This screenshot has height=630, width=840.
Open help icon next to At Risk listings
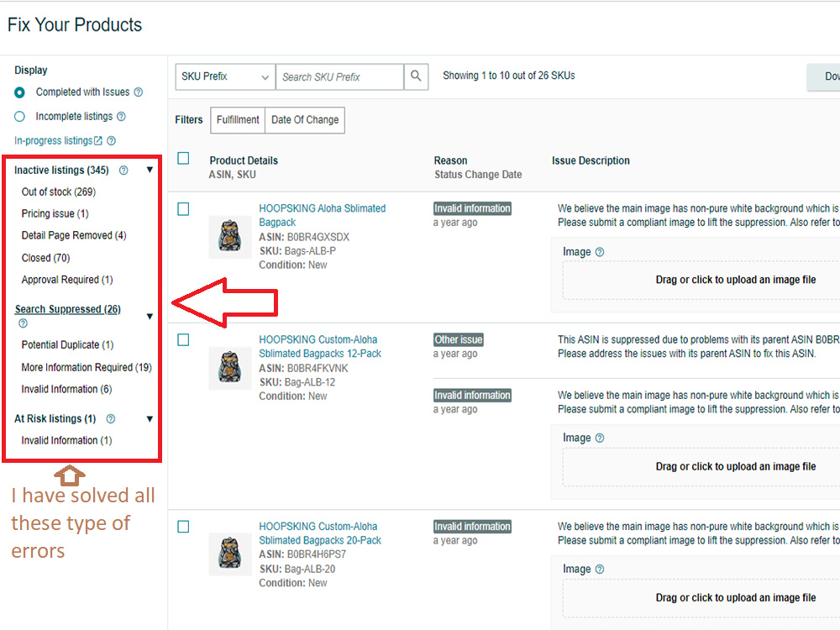coord(110,419)
